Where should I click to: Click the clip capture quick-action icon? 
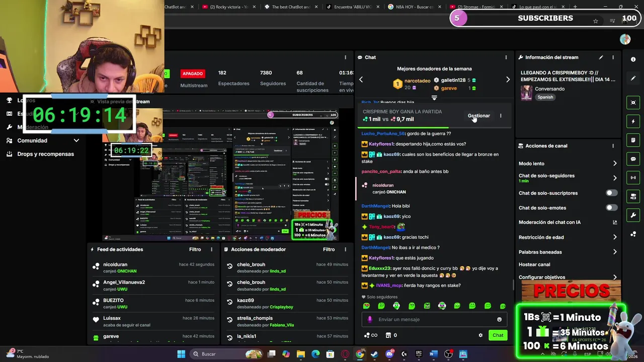[633, 103]
